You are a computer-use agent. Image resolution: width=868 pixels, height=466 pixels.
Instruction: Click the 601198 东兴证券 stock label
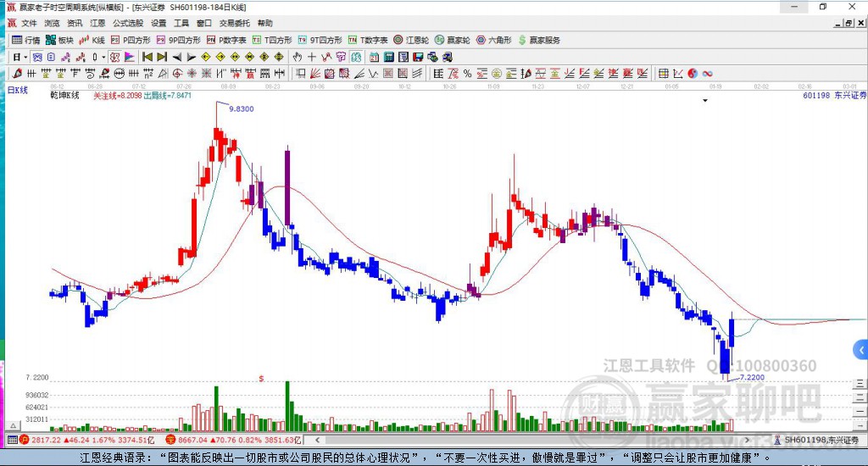point(835,95)
